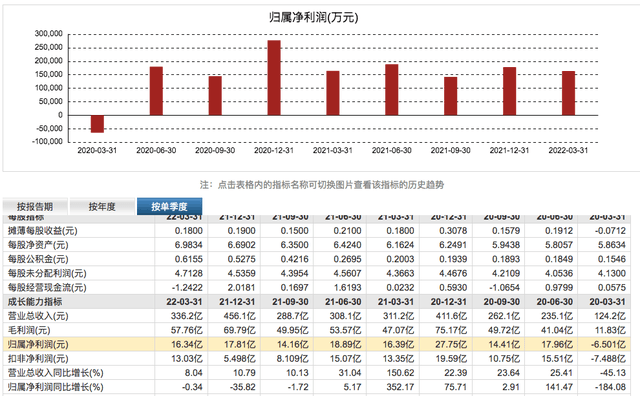The image size is (640, 396).
Task: Click the 27.75亿 net profit cell
Action: 451,345
